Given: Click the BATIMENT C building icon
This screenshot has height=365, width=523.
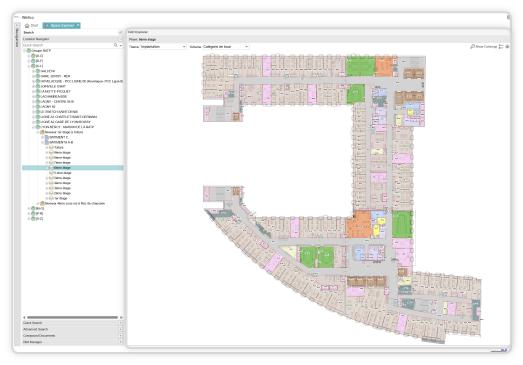Looking at the screenshot, I should tap(47, 137).
